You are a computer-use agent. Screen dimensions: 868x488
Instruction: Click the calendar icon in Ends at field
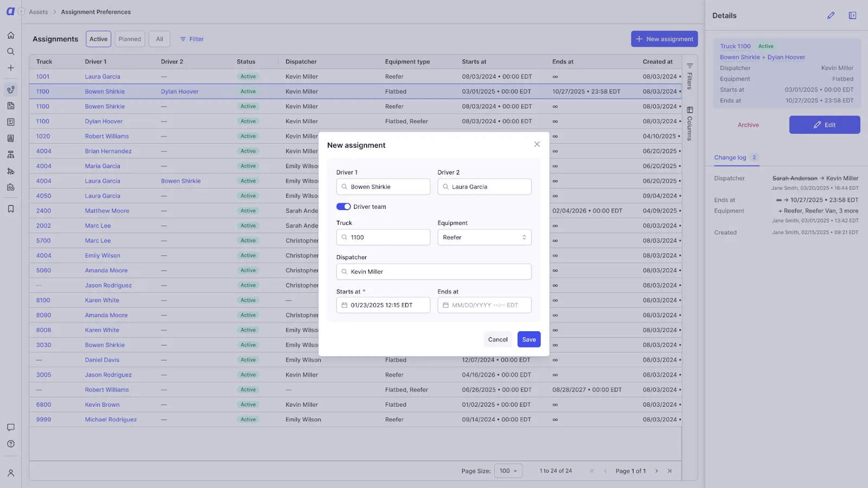click(x=445, y=305)
